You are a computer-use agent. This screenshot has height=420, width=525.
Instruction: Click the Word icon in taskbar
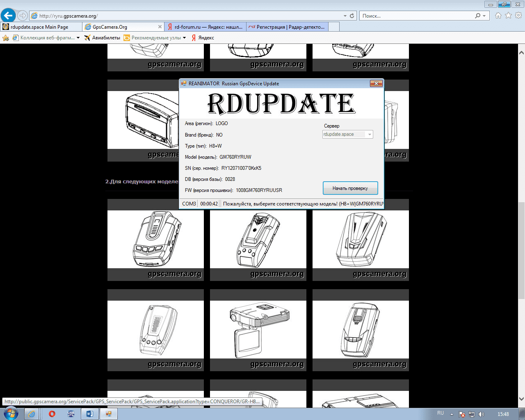click(x=89, y=414)
